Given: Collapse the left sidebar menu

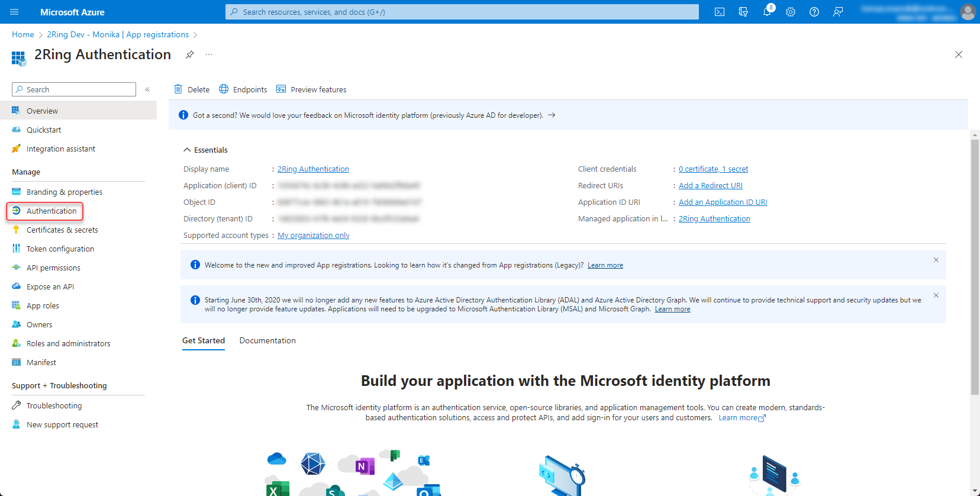Looking at the screenshot, I should coord(147,89).
